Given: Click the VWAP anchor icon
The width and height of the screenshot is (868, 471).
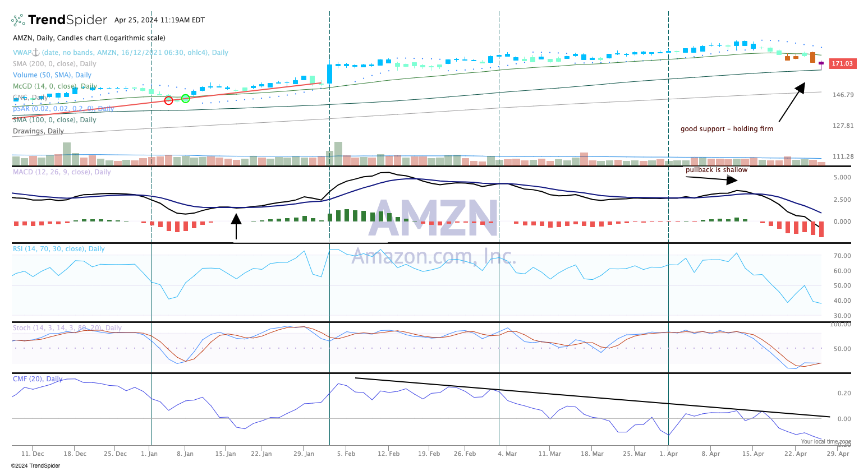Looking at the screenshot, I should click(35, 52).
